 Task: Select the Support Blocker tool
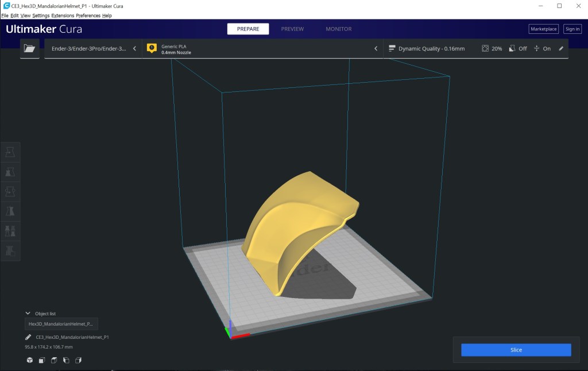point(11,250)
